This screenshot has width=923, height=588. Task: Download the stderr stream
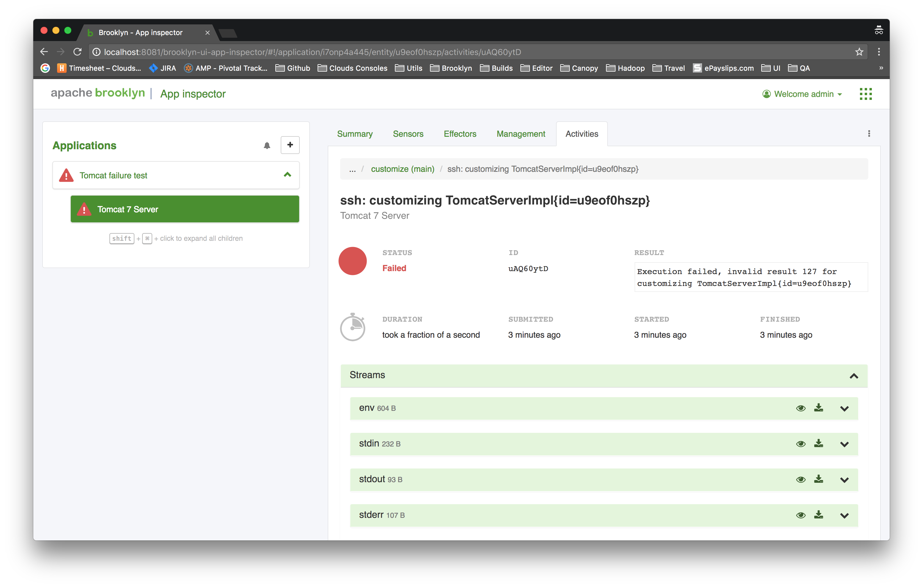click(818, 515)
